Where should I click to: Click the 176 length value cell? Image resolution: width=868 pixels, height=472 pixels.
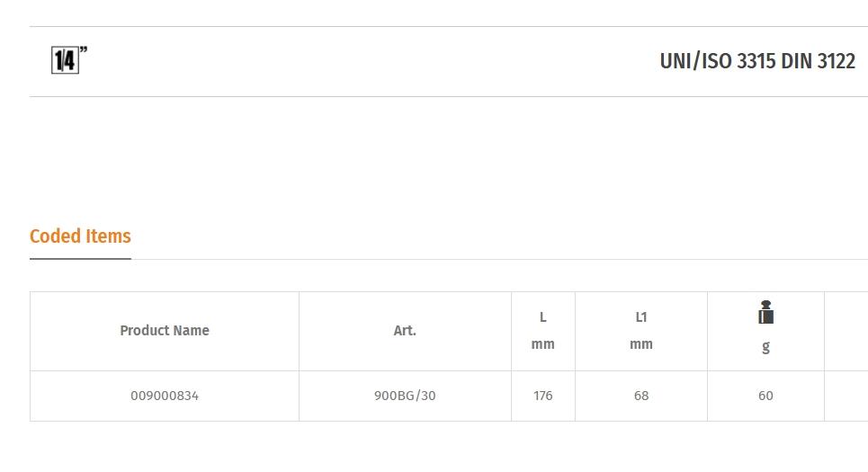click(x=543, y=396)
